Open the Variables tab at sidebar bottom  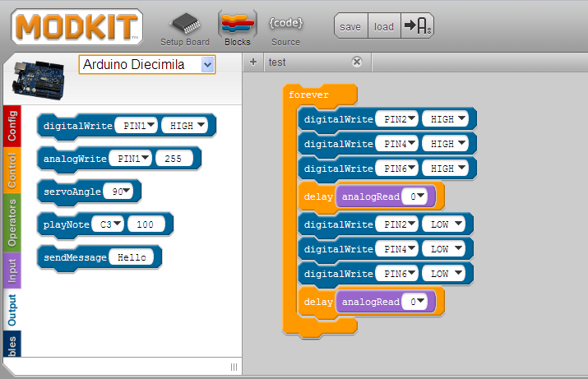click(12, 344)
